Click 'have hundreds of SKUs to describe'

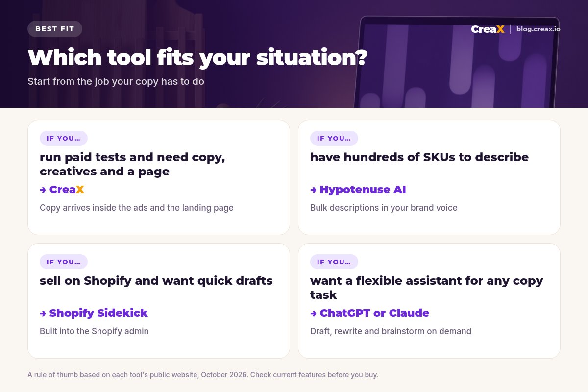point(419,157)
